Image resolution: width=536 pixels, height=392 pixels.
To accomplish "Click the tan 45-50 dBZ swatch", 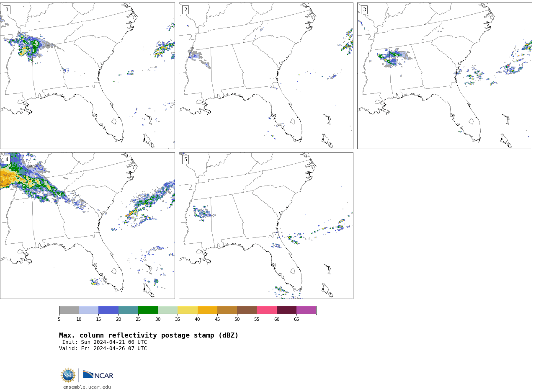I will pyautogui.click(x=227, y=310).
